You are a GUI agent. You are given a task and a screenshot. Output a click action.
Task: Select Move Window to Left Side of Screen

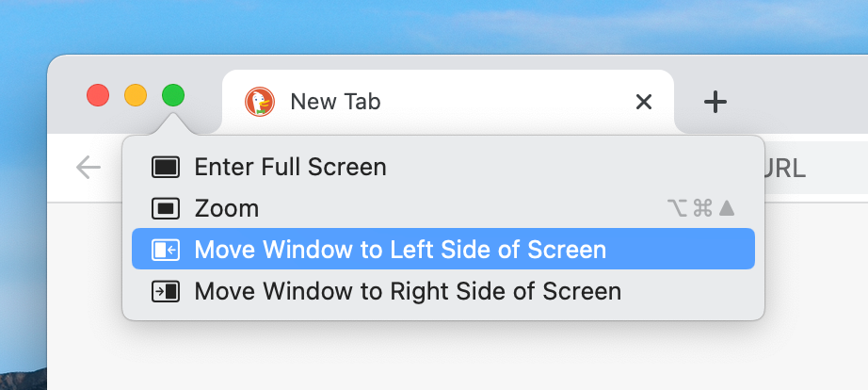pyautogui.click(x=400, y=250)
